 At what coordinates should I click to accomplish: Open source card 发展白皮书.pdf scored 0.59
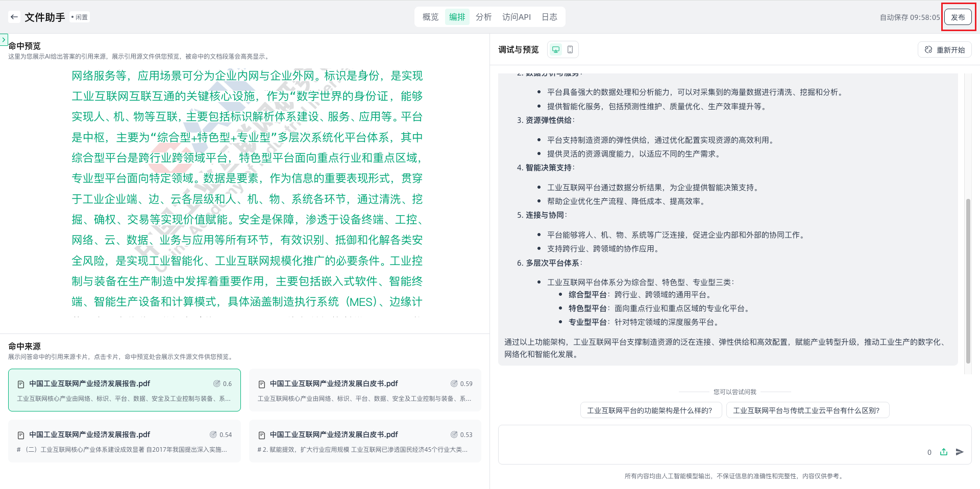365,390
